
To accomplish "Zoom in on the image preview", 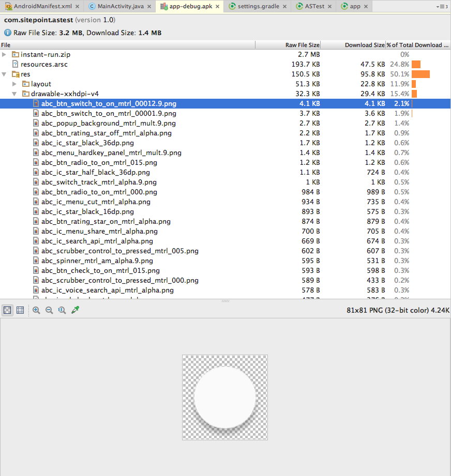I will 36,310.
